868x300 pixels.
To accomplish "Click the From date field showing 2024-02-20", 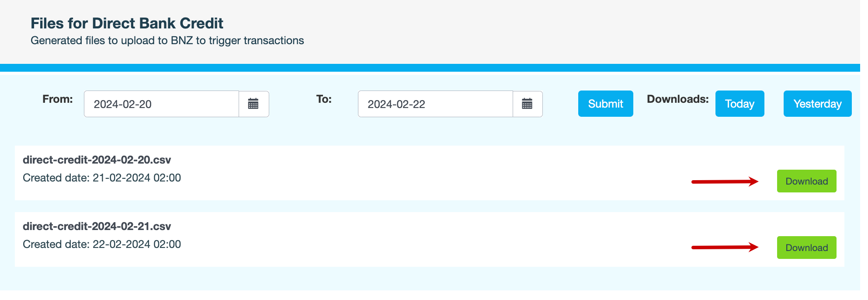I will click(x=161, y=104).
